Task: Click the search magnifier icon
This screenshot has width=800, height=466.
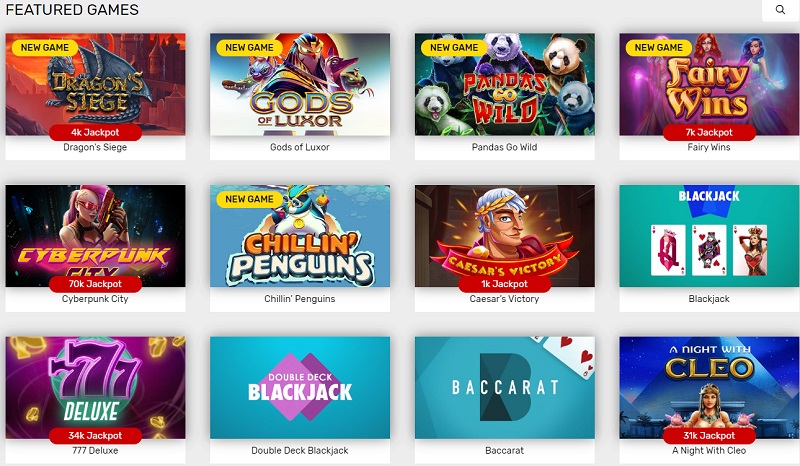Action: click(x=780, y=9)
